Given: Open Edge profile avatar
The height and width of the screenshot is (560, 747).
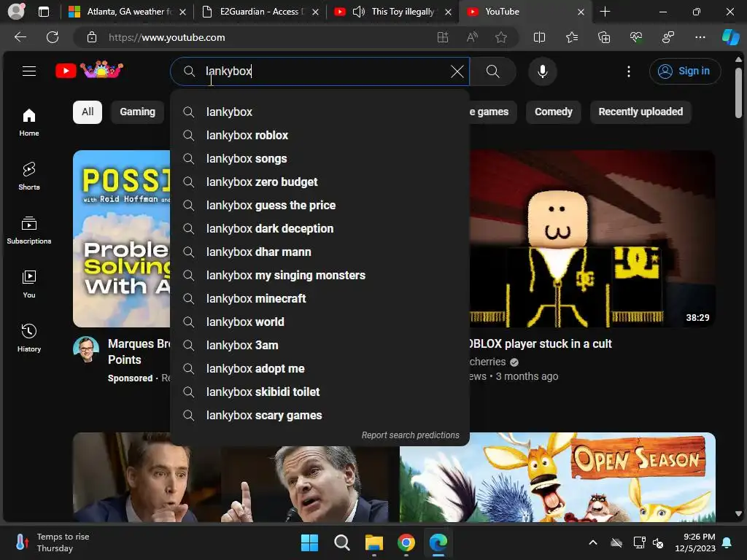Looking at the screenshot, I should tap(16, 12).
